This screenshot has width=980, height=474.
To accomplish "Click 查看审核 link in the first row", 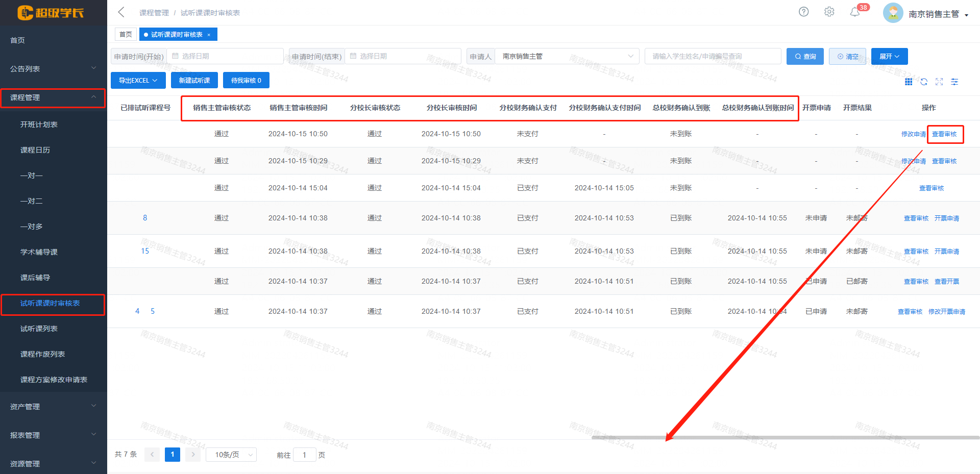I will (944, 134).
